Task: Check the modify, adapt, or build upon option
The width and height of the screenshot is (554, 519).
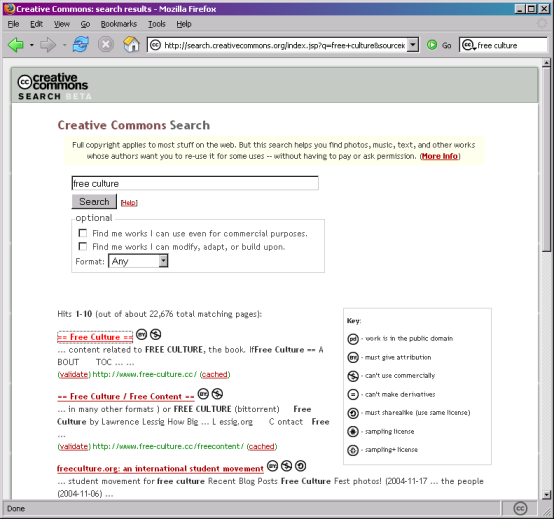Action: (x=83, y=246)
